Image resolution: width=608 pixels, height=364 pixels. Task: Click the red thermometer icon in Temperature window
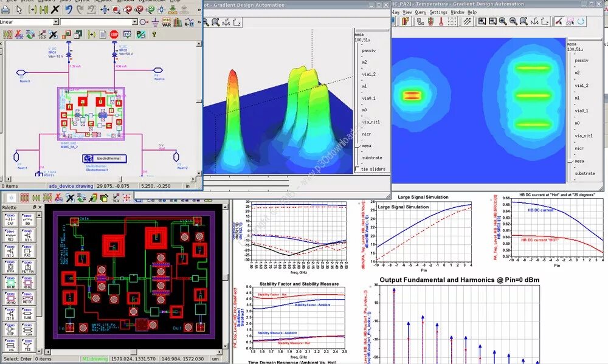(441, 21)
